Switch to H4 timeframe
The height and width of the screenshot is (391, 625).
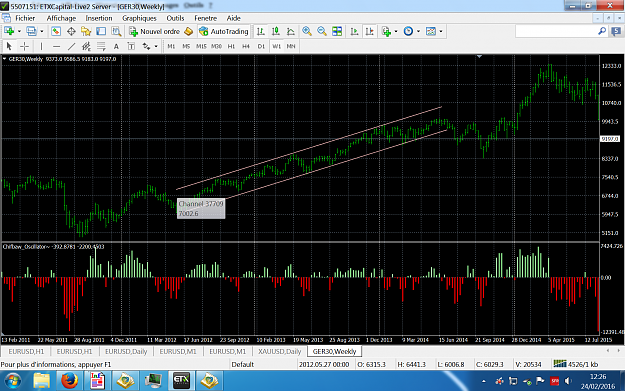point(246,46)
